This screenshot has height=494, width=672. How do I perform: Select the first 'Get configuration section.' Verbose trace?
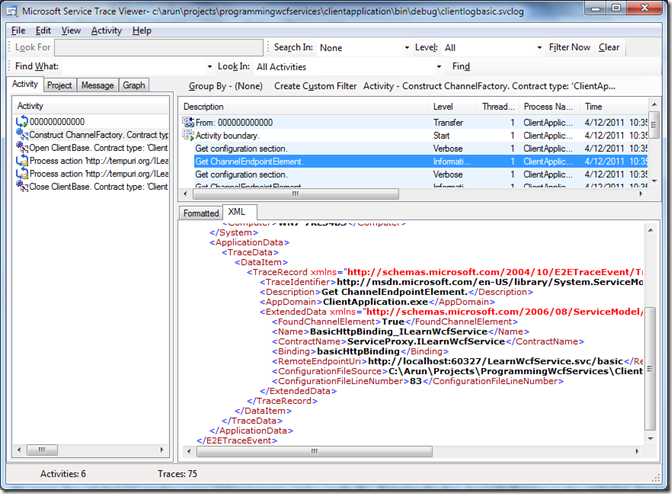click(241, 149)
